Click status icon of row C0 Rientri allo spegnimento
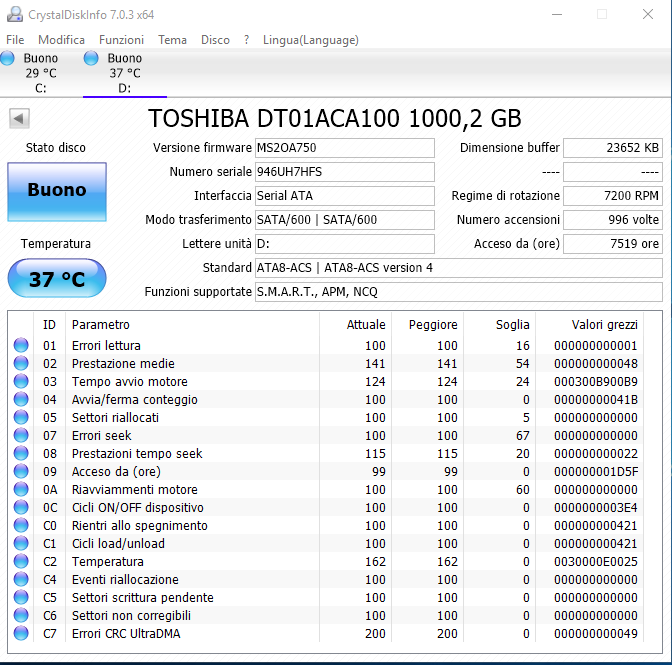 click(21, 525)
